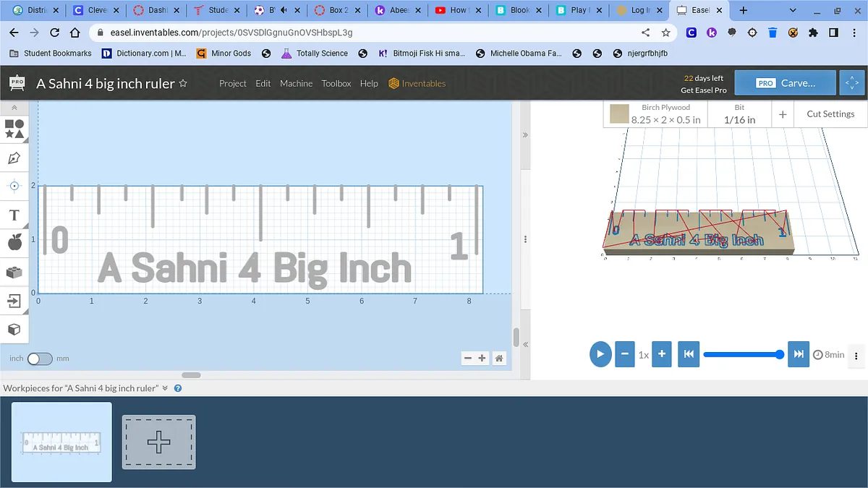Viewport: 868px width, 488px height.
Task: Open Birch Plywood material dropdown
Action: [x=655, y=114]
